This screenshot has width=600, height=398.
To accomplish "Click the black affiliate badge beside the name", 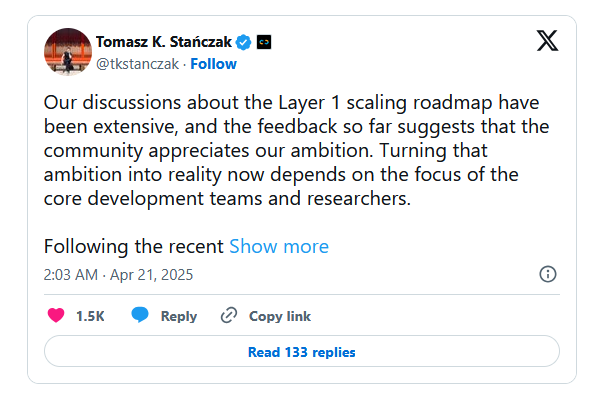I will coord(264,42).
